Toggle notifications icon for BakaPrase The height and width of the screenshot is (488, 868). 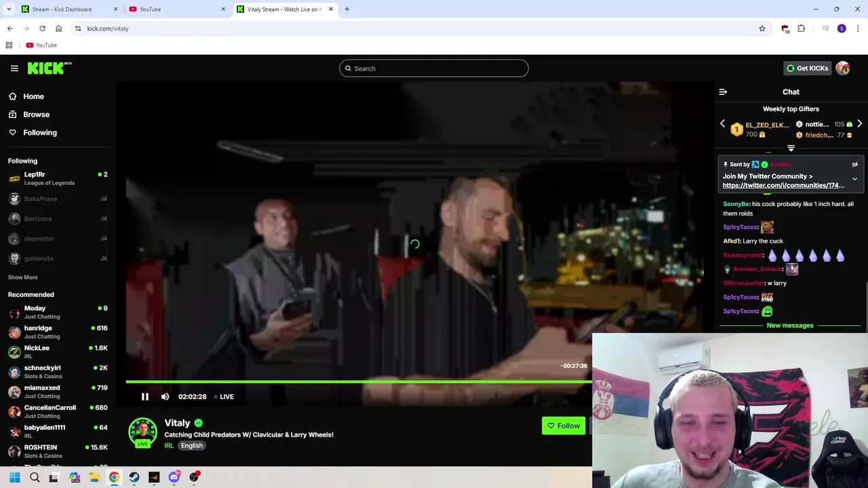point(104,199)
